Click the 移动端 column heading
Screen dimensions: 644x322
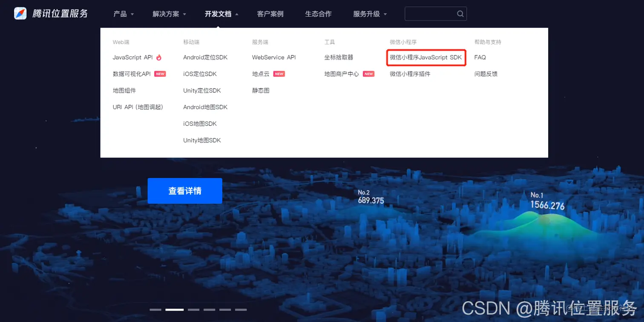click(x=191, y=42)
